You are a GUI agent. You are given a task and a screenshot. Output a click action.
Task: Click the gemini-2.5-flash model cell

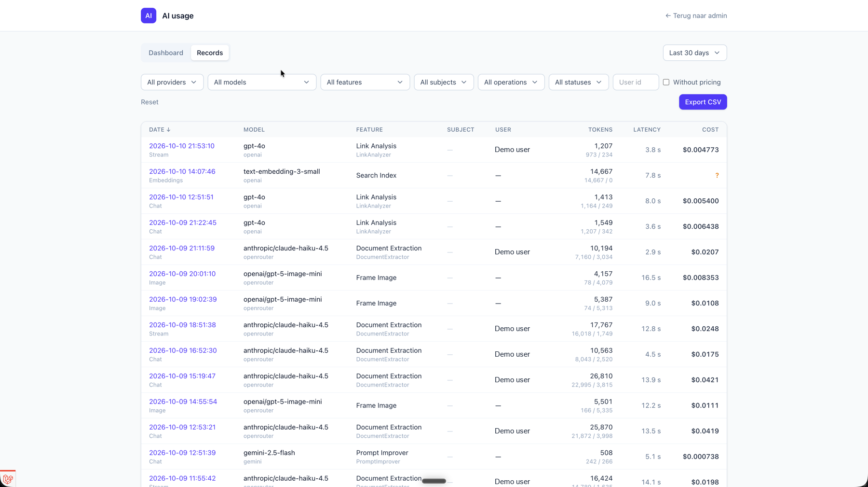(x=269, y=453)
